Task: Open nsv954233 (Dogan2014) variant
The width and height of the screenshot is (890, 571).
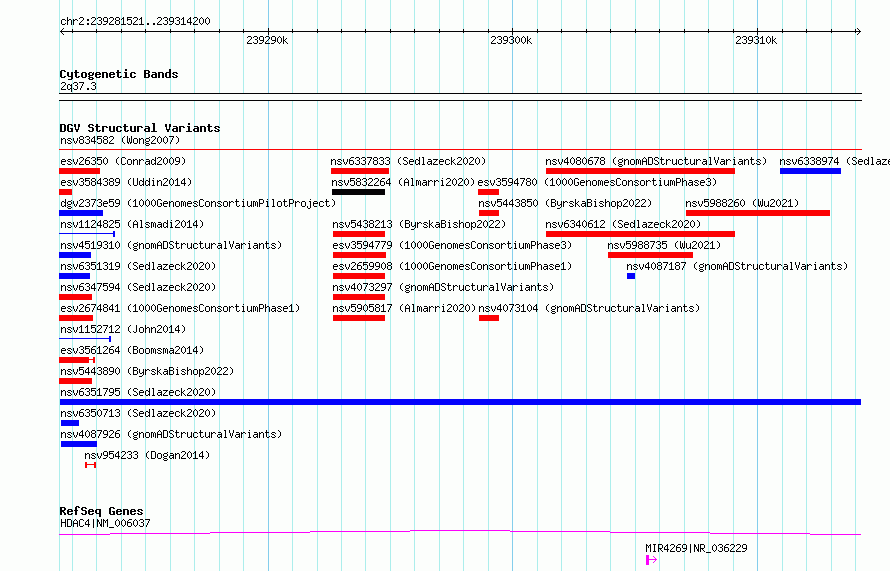Action: 147,455
